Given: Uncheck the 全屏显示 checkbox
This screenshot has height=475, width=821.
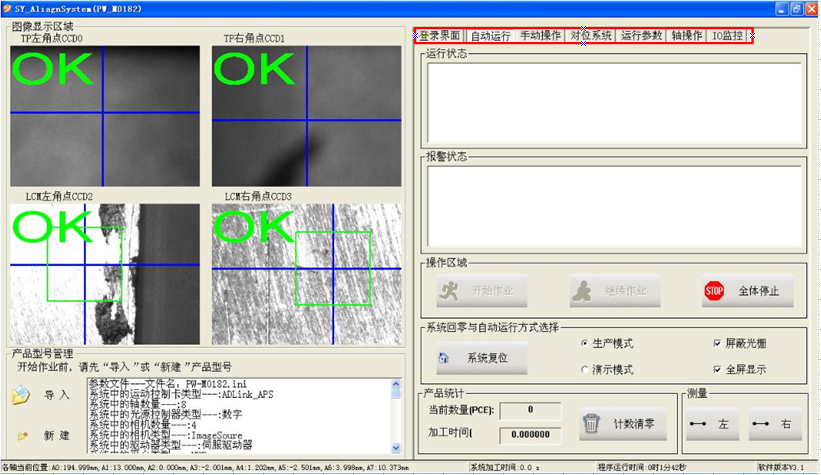Looking at the screenshot, I should click(x=717, y=369).
